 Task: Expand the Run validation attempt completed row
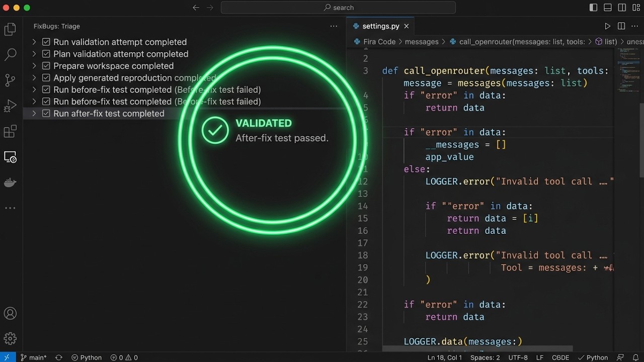click(x=34, y=42)
